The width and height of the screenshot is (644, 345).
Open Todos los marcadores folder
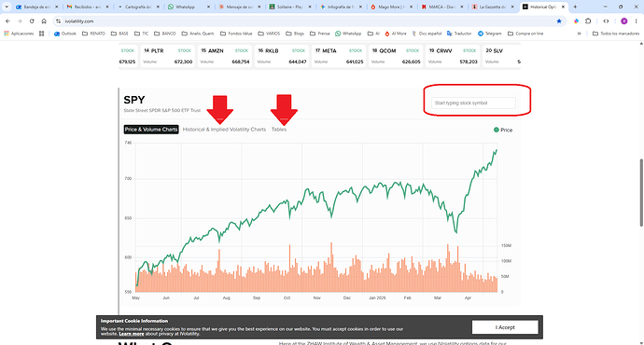tap(616, 34)
